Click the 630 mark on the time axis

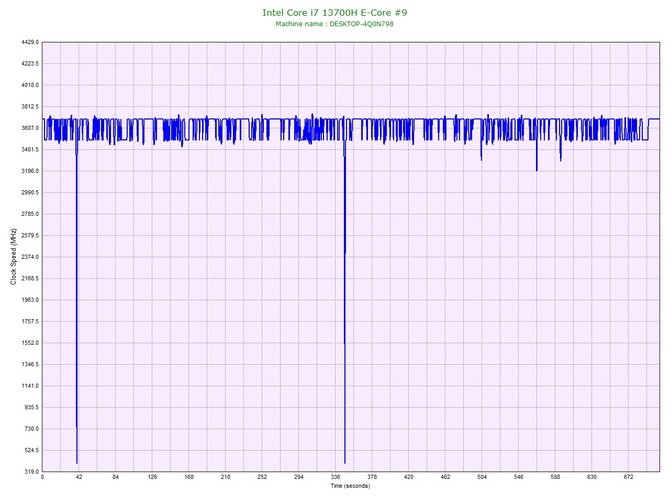(592, 477)
